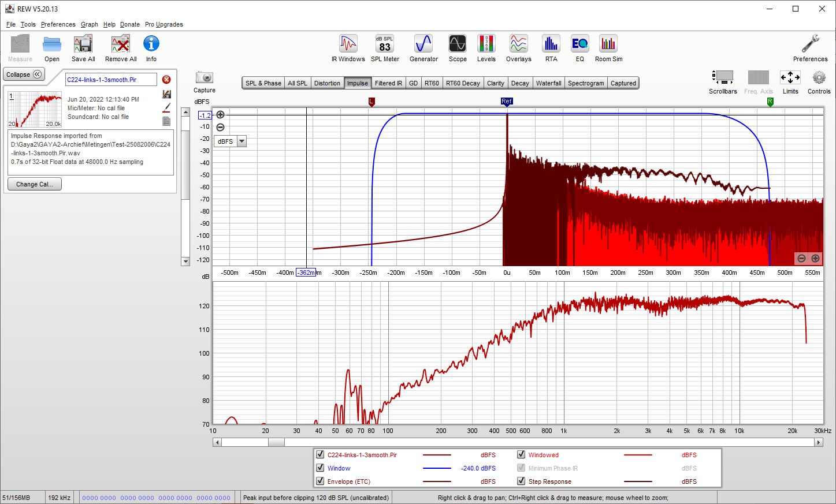Switch to All SPL tab

point(298,83)
